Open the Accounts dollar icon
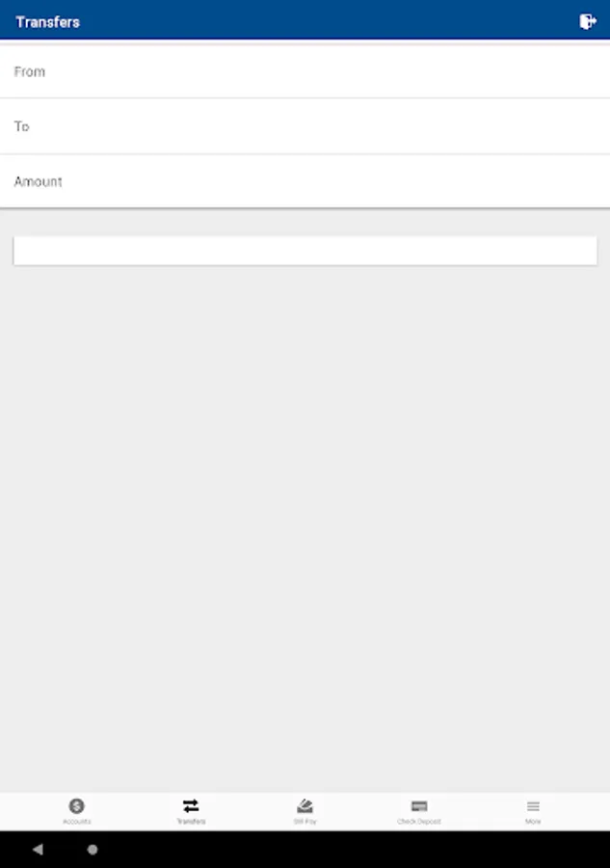The height and width of the screenshot is (868, 610). 76,806
